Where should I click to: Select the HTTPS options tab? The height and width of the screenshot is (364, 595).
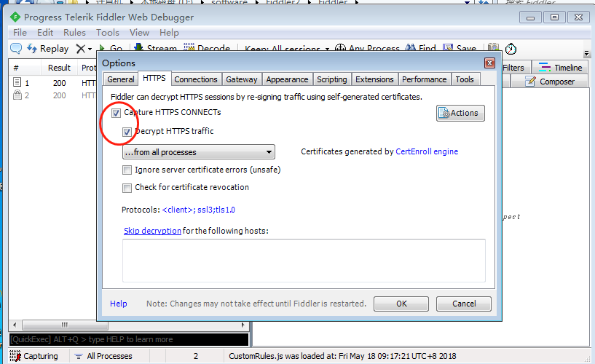[154, 78]
